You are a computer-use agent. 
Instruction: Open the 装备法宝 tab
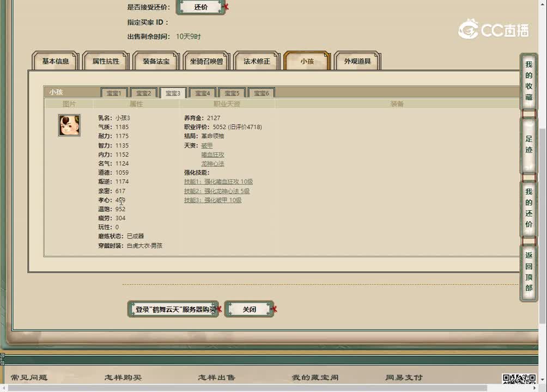click(156, 61)
